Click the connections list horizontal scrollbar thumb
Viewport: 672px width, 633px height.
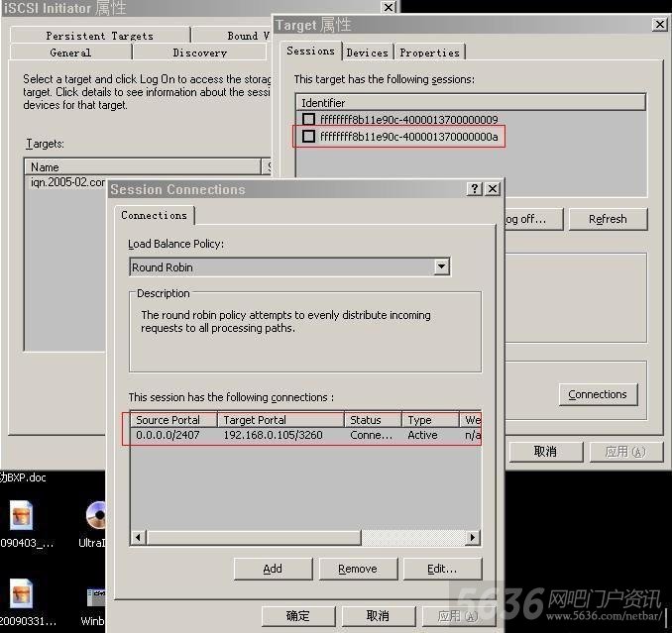[x=254, y=537]
